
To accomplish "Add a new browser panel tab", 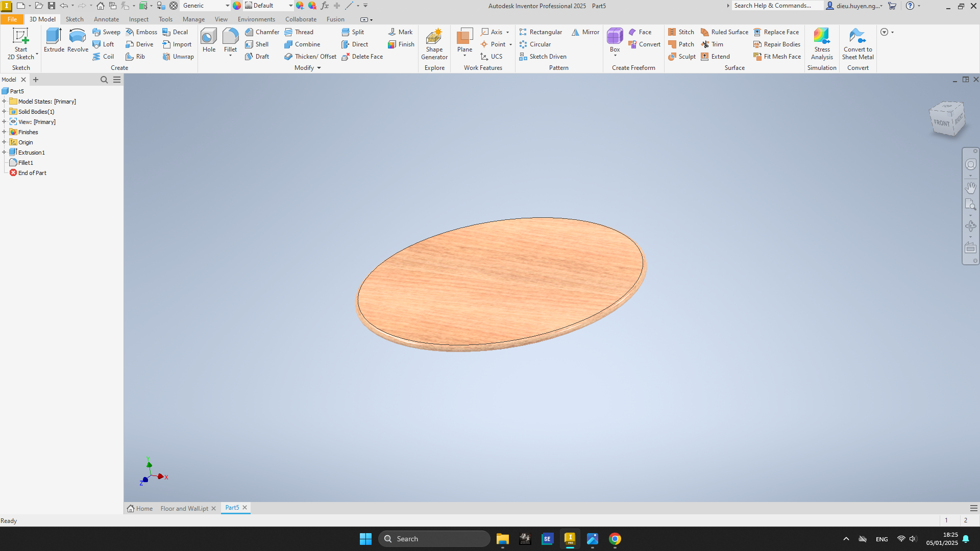I will point(36,80).
